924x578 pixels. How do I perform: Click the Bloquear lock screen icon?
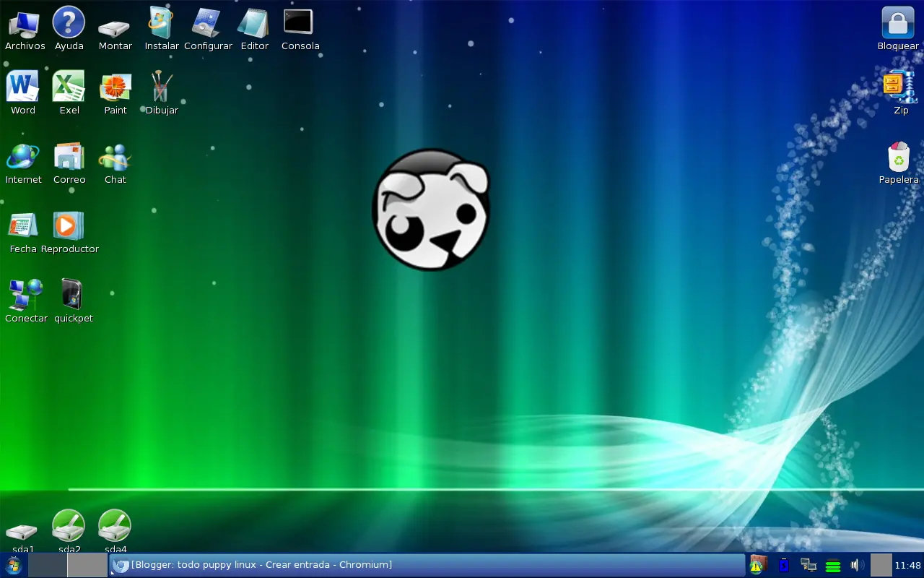[898, 23]
